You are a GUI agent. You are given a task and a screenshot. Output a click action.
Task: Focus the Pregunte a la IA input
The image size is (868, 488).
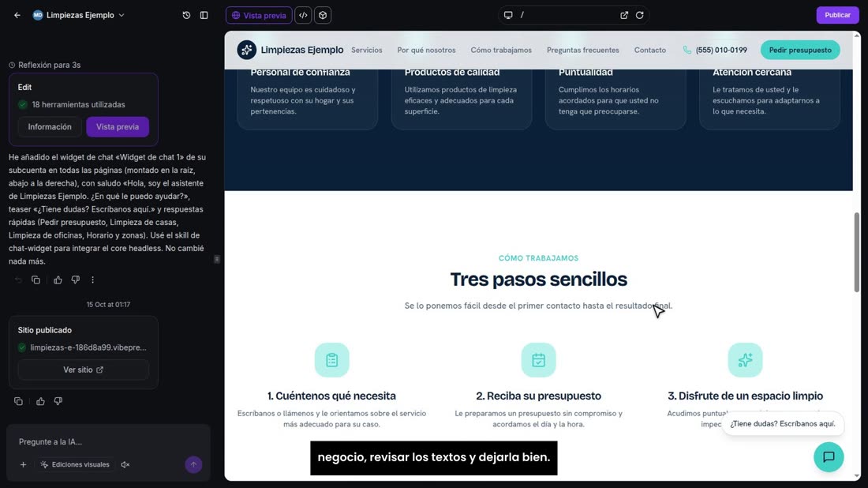(x=108, y=441)
